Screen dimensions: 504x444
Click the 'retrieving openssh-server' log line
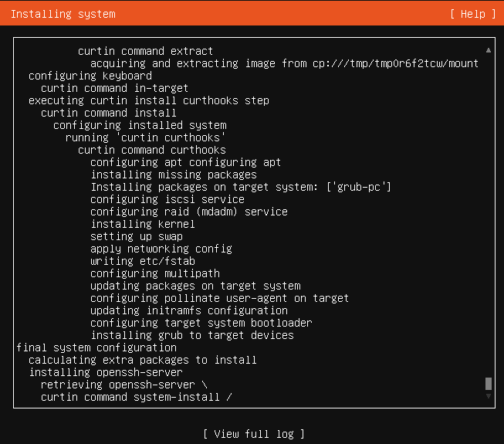point(123,385)
